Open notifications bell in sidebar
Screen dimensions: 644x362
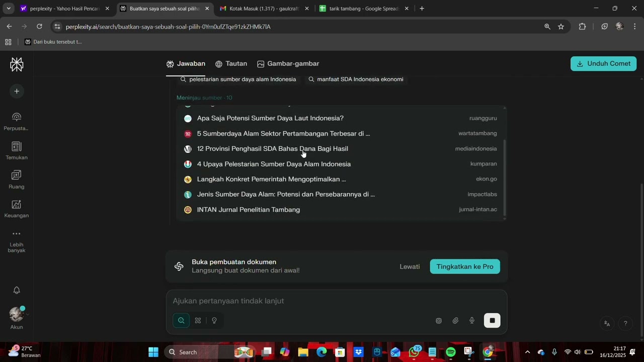17,290
